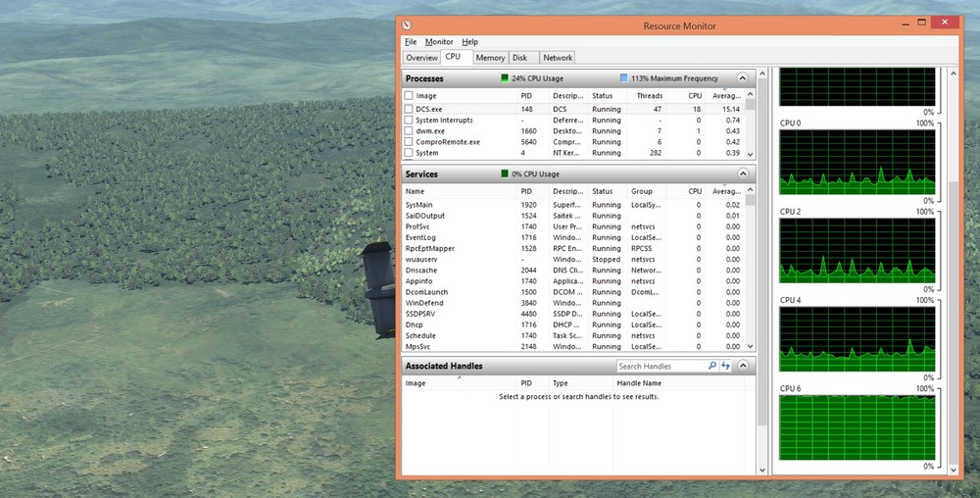Click the CPU 6 usage graph

click(x=857, y=427)
